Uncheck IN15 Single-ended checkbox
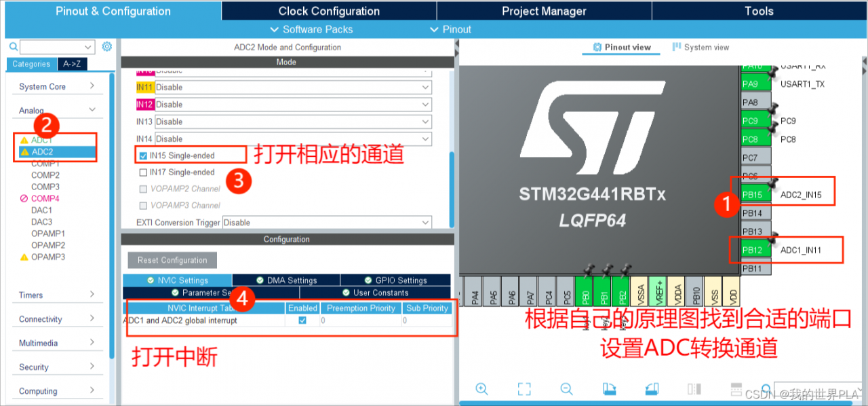Screen dimensions: 868x406 (x=143, y=155)
